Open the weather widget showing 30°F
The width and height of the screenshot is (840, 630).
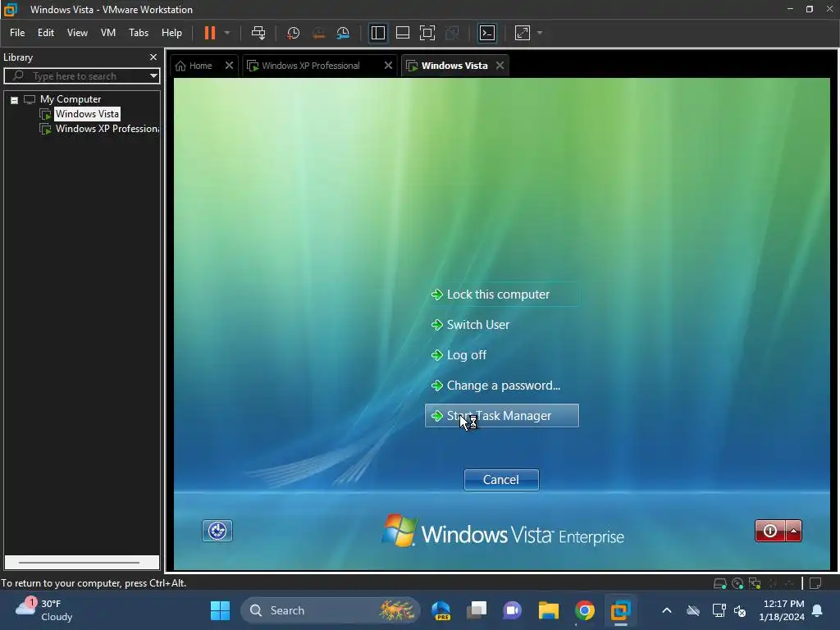pos(44,610)
